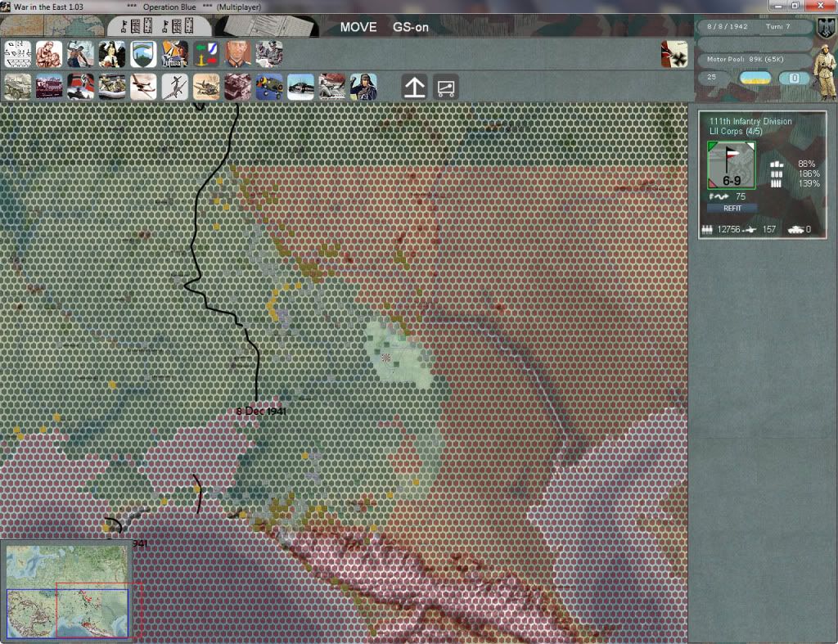Screen dimensions: 838x644
Task: Click the red viewport box in minimap
Action: tap(99, 610)
